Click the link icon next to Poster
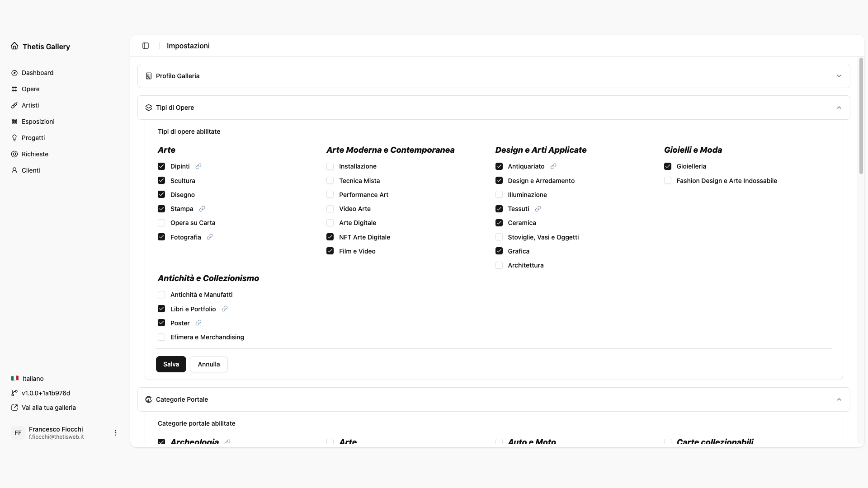 click(198, 323)
